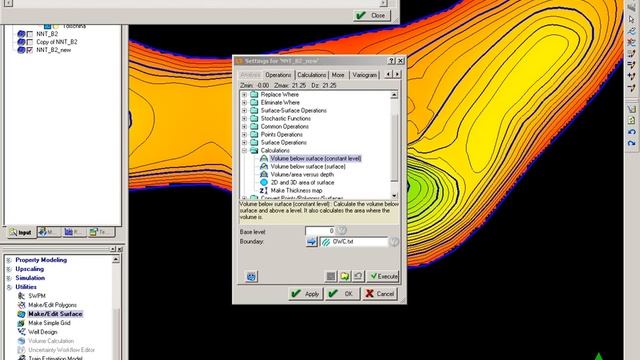Toggle the NNT_B2 checkbox
Viewport: 640px width, 360px height.
(x=29, y=34)
